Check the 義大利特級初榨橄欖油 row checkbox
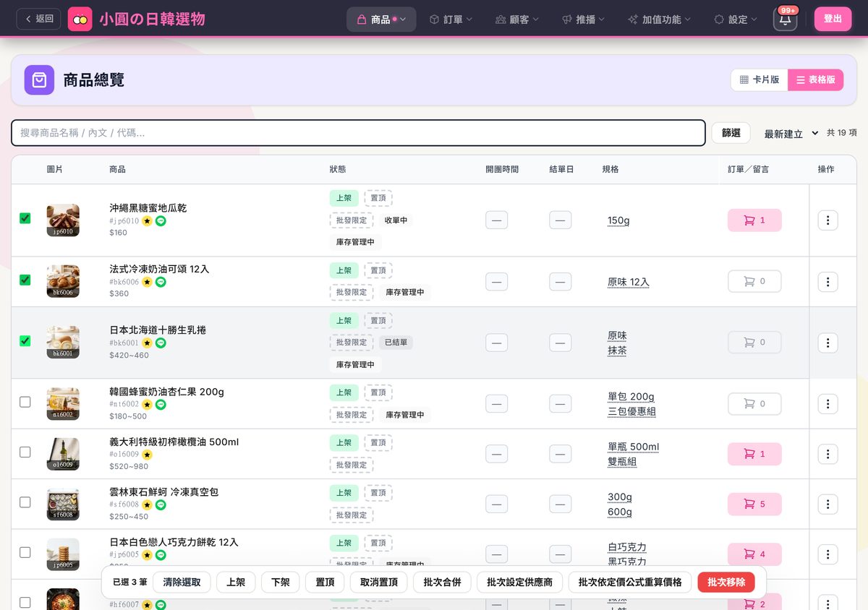The width and height of the screenshot is (868, 610). (x=25, y=452)
